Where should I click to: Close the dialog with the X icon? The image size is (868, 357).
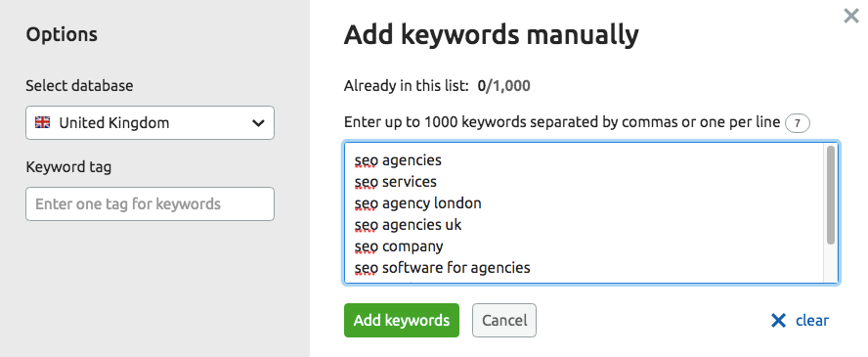click(851, 16)
